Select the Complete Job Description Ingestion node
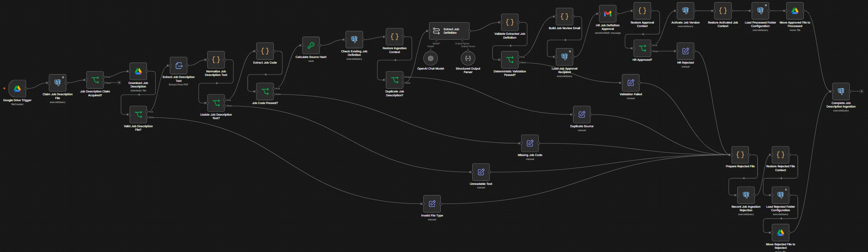Image resolution: width=868 pixels, height=252 pixels. [841, 91]
